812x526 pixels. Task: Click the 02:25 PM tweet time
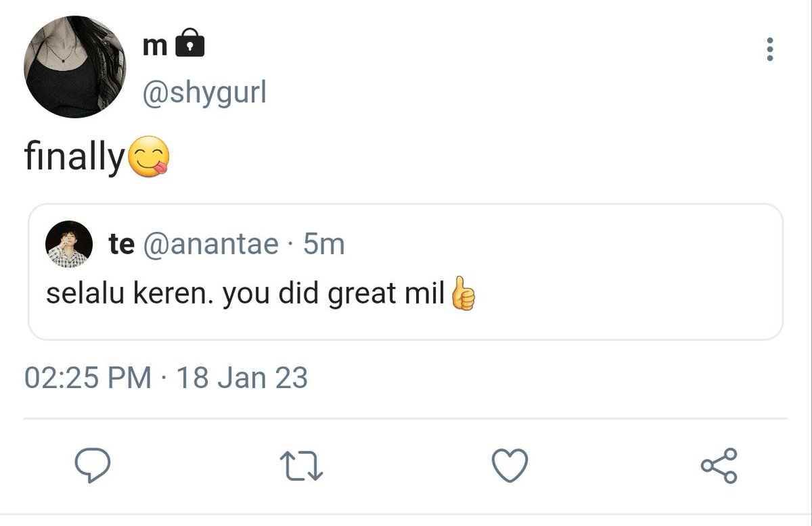[x=88, y=377]
